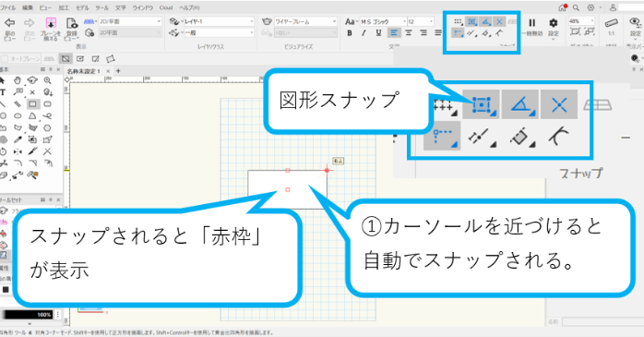Open the ワイヤーフレーム render mode dropdown
The width and height of the screenshot is (644, 337).
point(305,21)
